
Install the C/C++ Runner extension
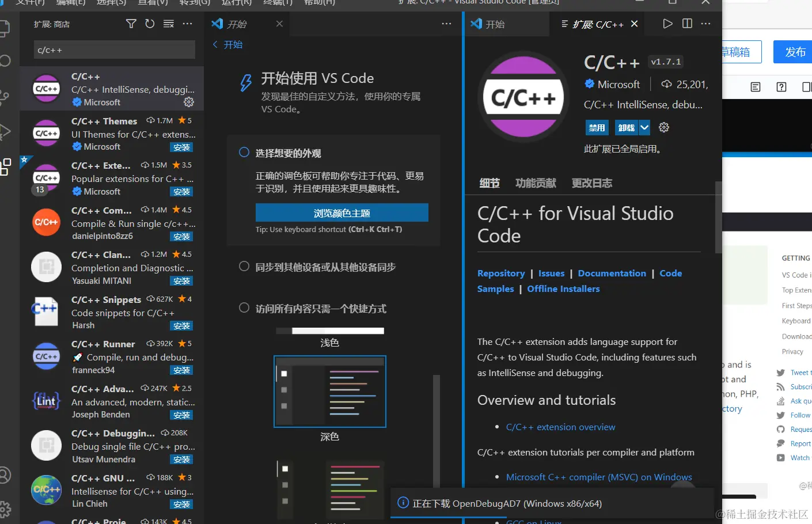[x=181, y=370]
